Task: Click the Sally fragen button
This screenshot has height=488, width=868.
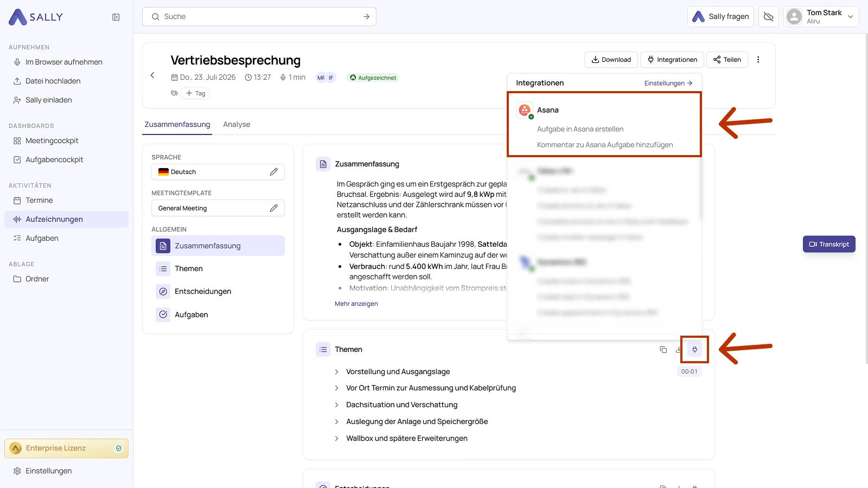Action: (720, 17)
